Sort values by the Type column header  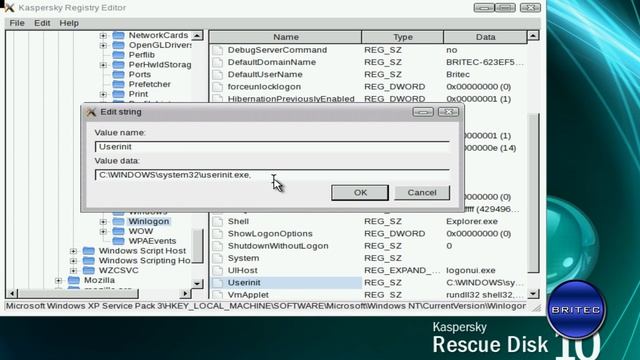click(x=402, y=37)
